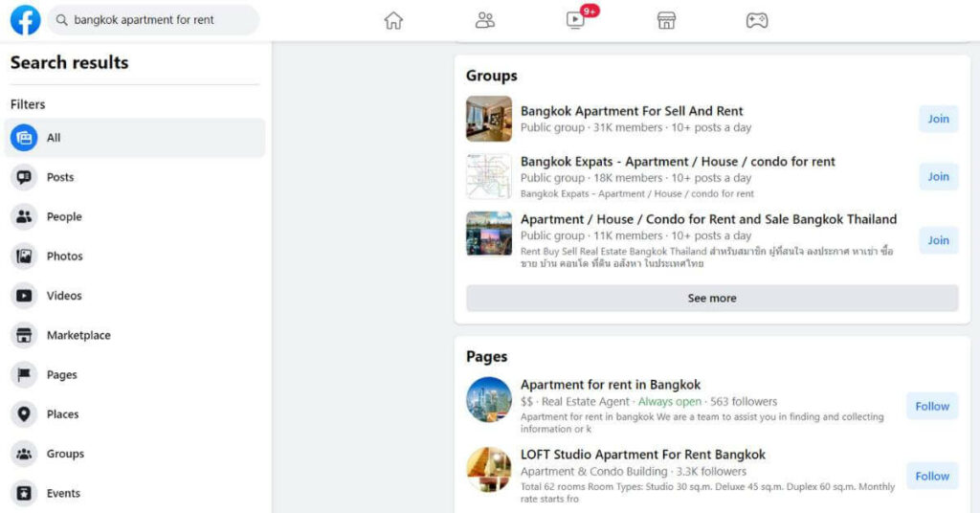Screen dimensions: 980x513
Task: Click the magnifier icon in search box
Action: coord(61,20)
